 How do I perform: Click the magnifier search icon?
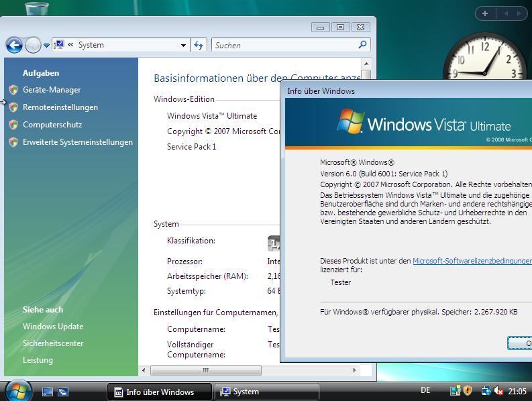362,44
